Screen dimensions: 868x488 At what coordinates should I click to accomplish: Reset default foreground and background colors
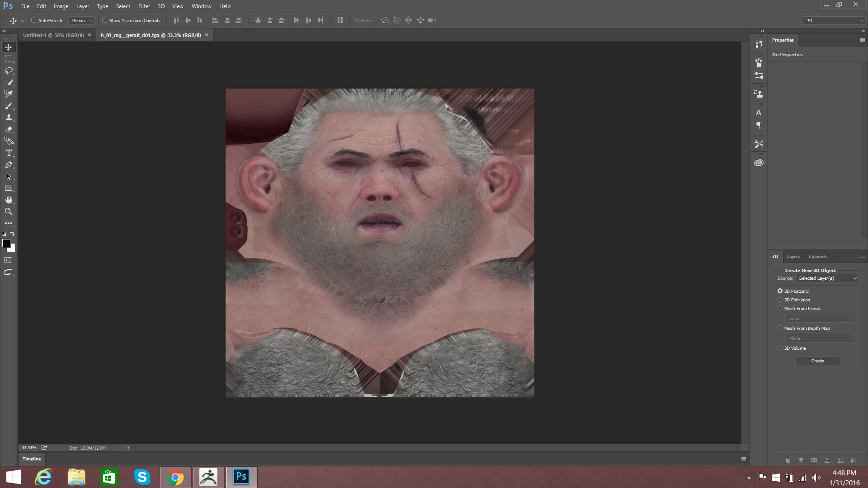click(x=4, y=234)
